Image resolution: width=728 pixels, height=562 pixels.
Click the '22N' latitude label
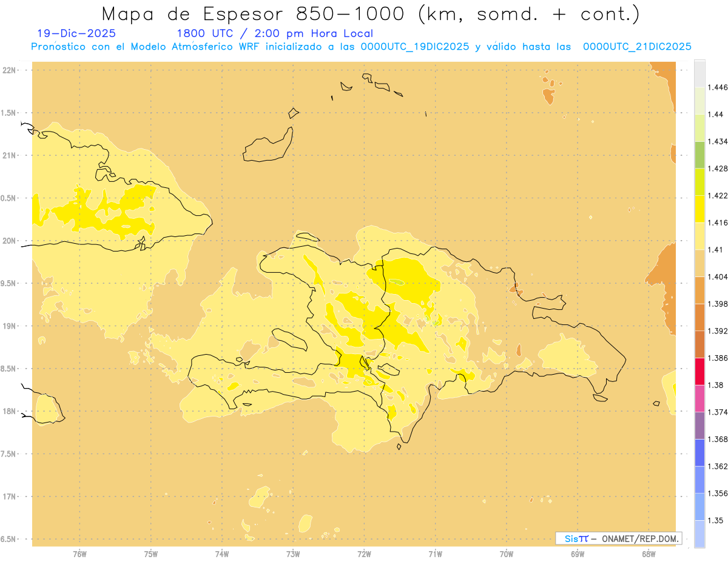10,70
